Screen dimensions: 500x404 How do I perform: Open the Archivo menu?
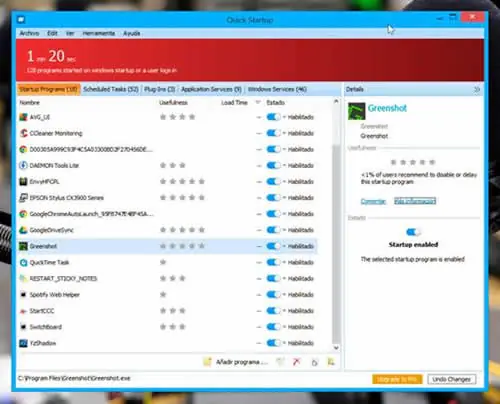(29, 33)
